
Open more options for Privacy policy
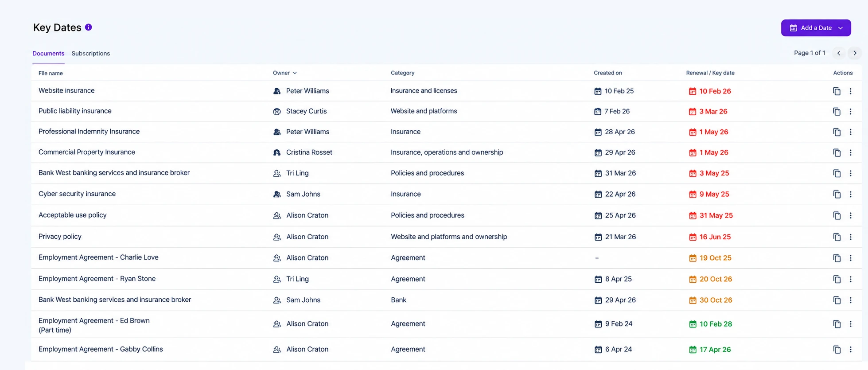850,237
